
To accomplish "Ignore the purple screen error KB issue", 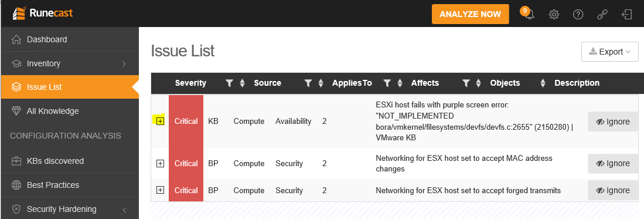I will pyautogui.click(x=613, y=122).
